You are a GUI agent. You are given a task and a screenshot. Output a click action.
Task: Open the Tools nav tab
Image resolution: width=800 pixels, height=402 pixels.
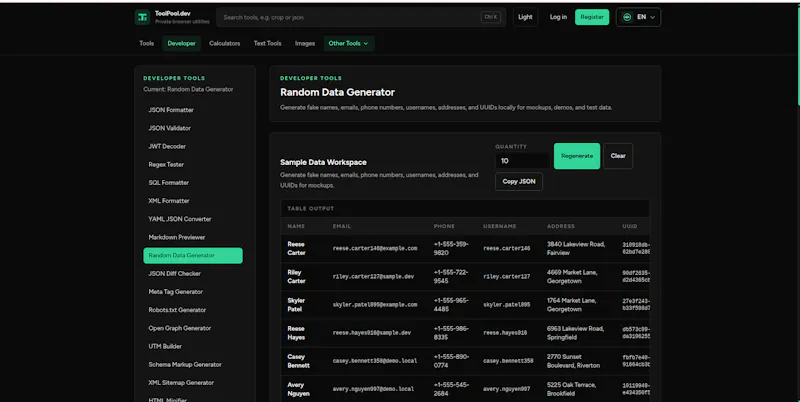tap(146, 43)
